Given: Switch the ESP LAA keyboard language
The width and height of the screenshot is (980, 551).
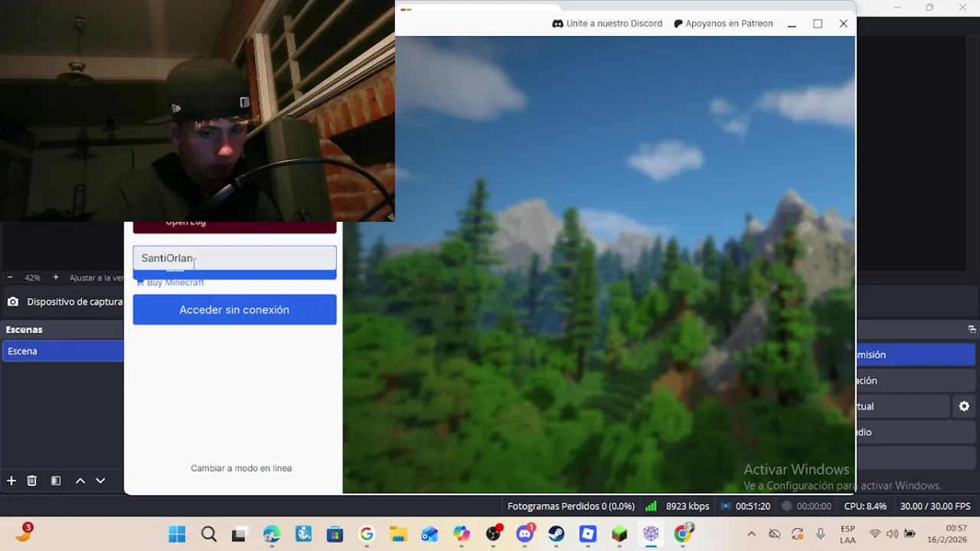Looking at the screenshot, I should (848, 534).
